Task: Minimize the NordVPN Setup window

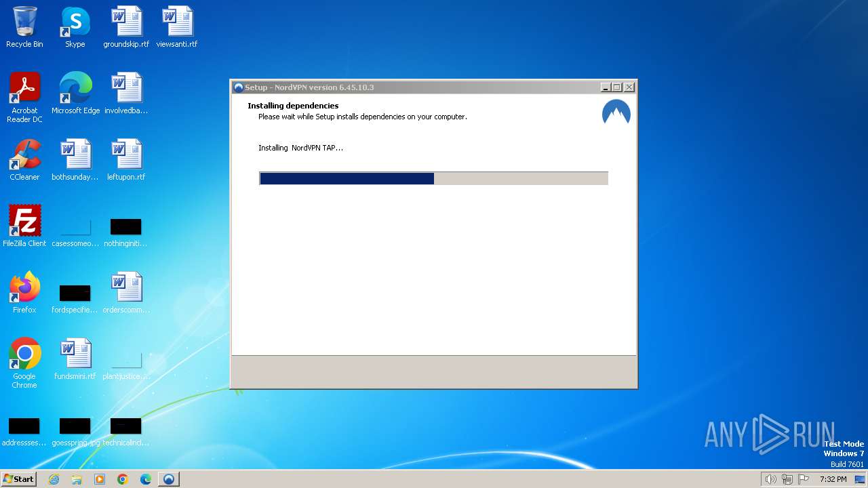Action: tap(606, 87)
